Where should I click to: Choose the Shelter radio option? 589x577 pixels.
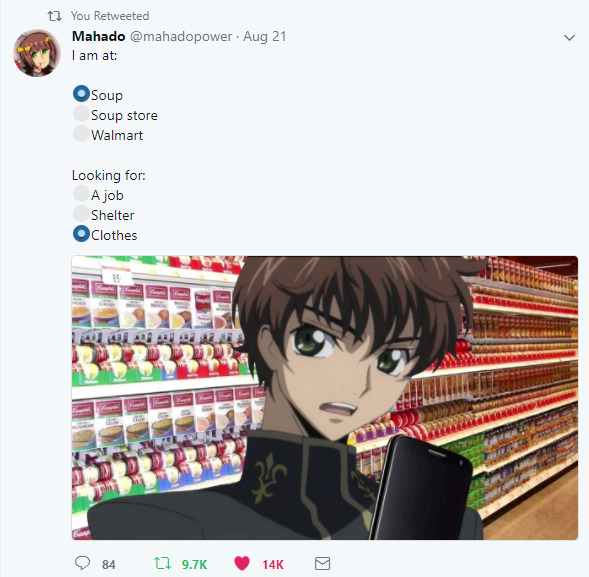click(x=81, y=214)
